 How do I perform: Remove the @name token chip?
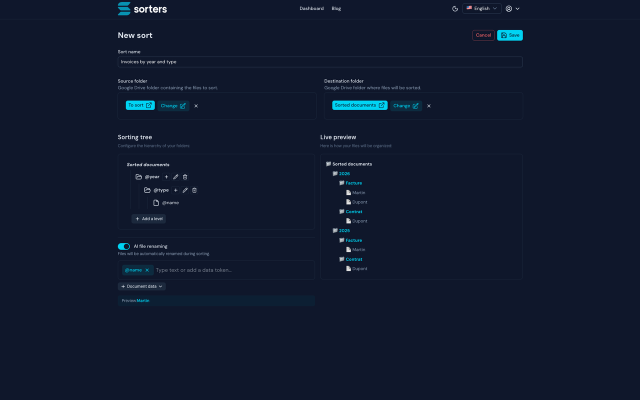tap(147, 270)
